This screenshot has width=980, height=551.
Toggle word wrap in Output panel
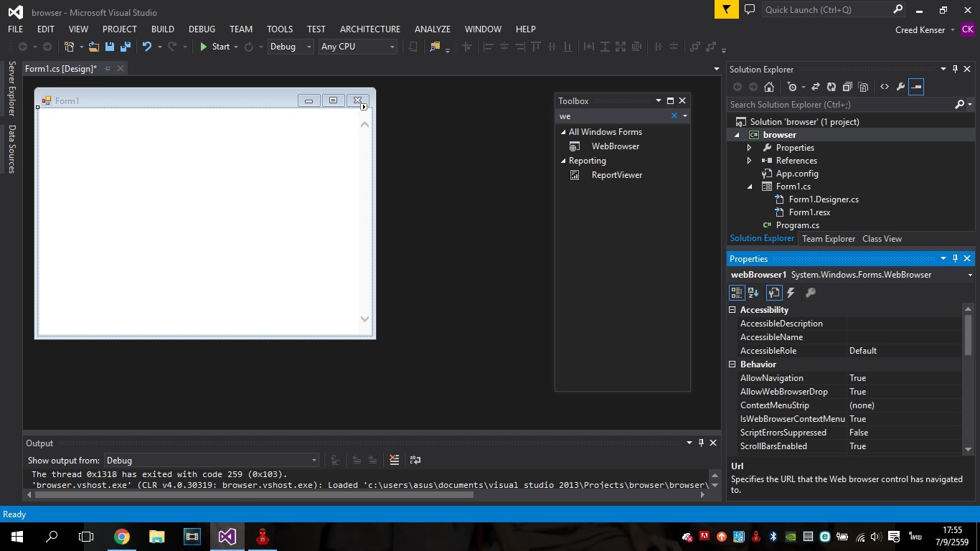415,460
